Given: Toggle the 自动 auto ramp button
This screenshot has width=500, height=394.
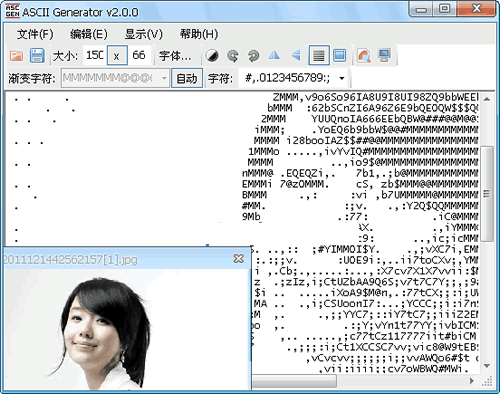Looking at the screenshot, I should (187, 78).
